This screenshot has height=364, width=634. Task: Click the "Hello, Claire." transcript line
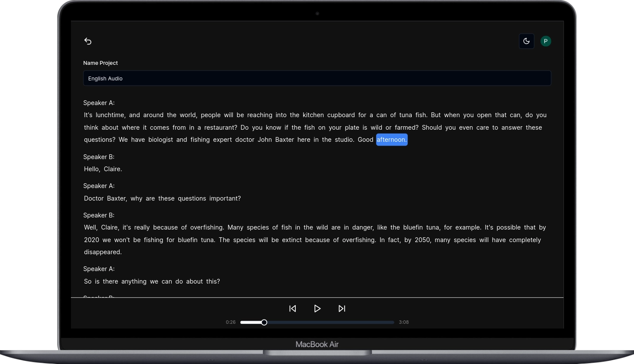(103, 169)
